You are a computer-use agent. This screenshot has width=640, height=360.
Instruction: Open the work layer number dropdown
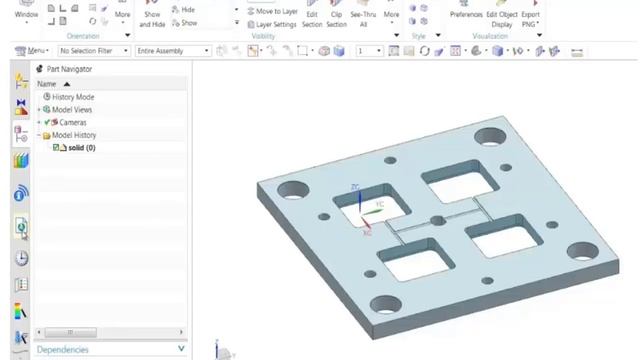(369, 51)
